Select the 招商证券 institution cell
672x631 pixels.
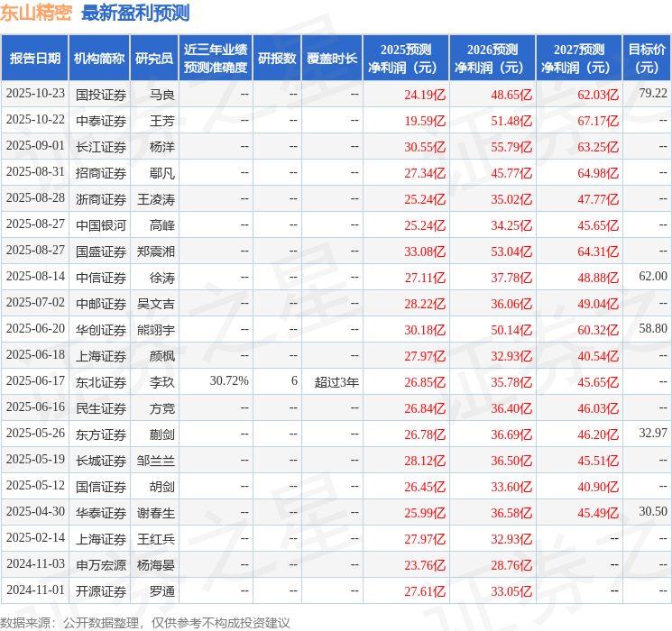click(x=101, y=173)
